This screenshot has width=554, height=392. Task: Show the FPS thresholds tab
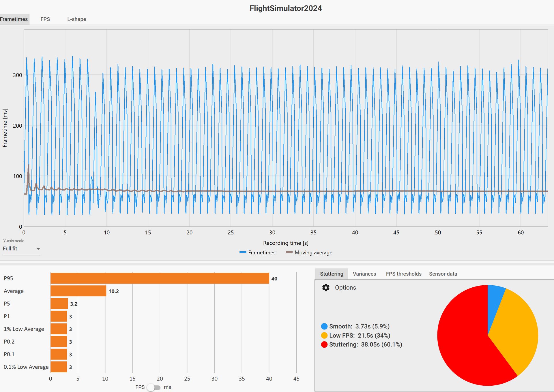pos(403,274)
